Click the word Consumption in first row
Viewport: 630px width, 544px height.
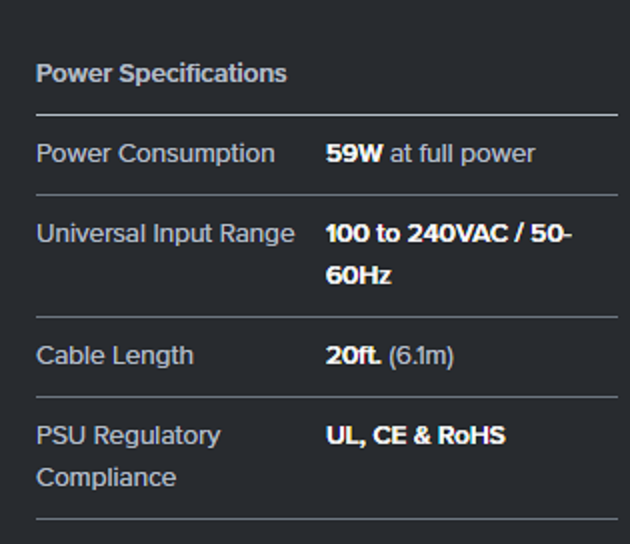(196, 153)
